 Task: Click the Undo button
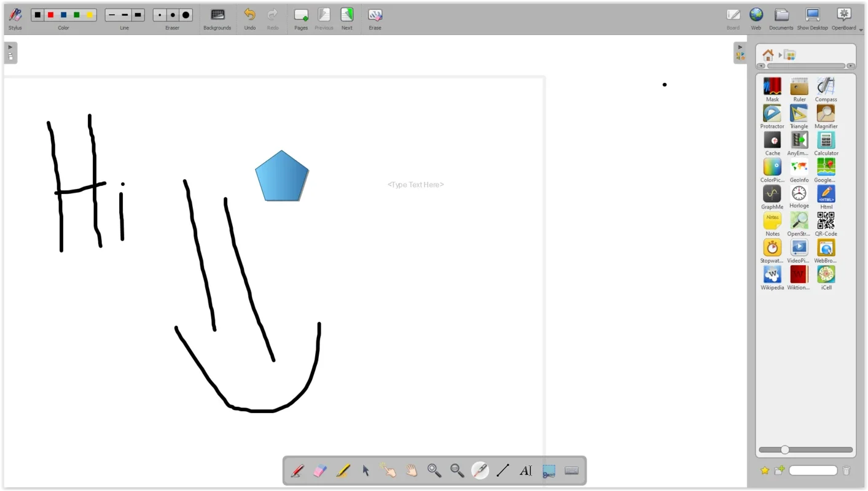249,17
